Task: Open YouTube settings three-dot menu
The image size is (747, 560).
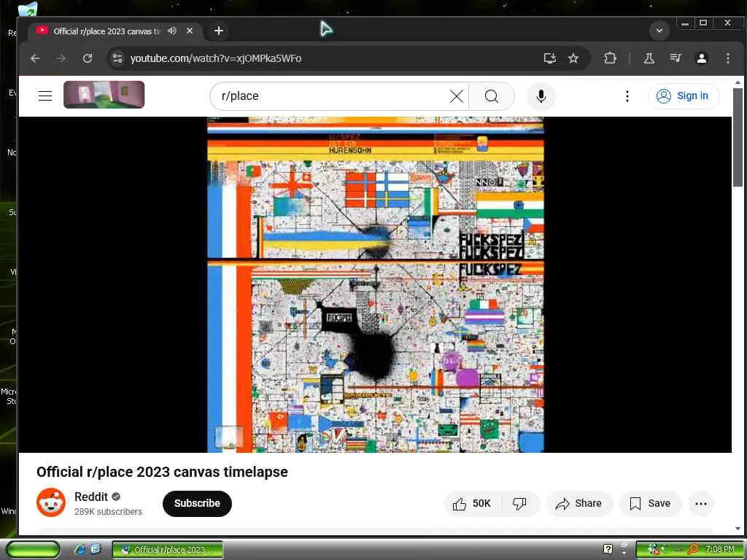Action: tap(627, 96)
